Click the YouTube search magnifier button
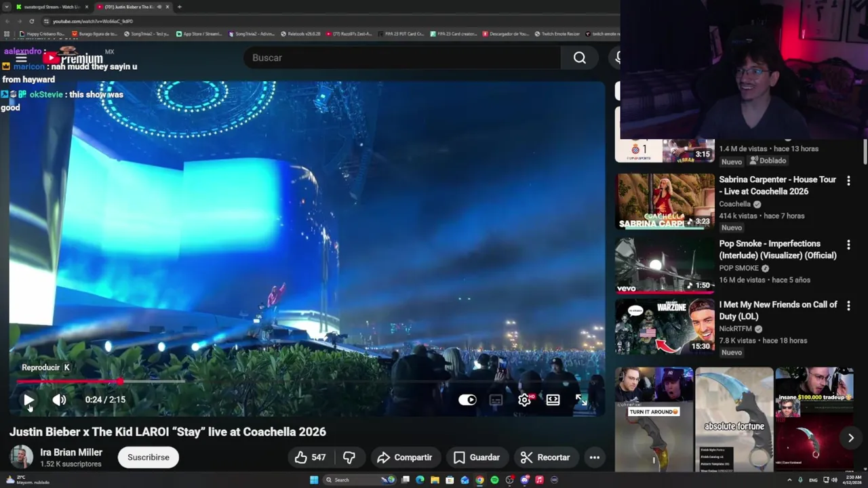Viewport: 868px width, 488px height. click(580, 58)
